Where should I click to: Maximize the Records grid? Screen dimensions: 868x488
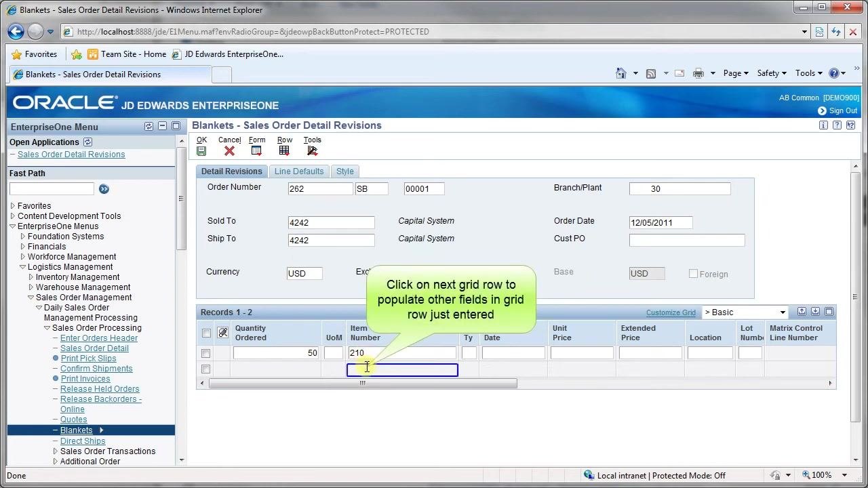829,312
